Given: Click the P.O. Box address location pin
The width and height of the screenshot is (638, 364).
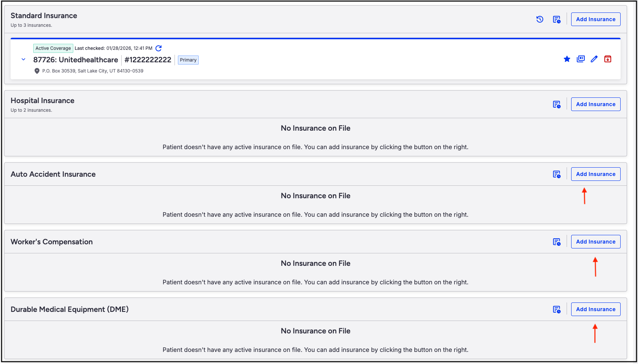Looking at the screenshot, I should point(37,71).
